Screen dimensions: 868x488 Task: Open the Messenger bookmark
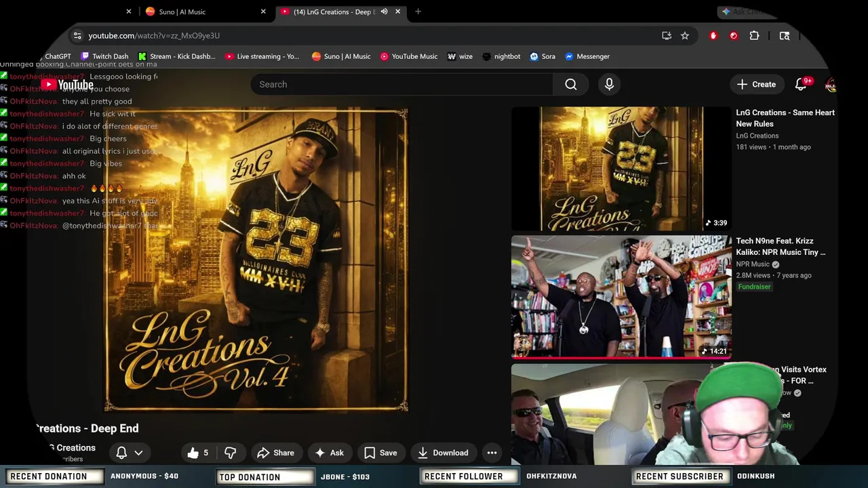point(587,56)
